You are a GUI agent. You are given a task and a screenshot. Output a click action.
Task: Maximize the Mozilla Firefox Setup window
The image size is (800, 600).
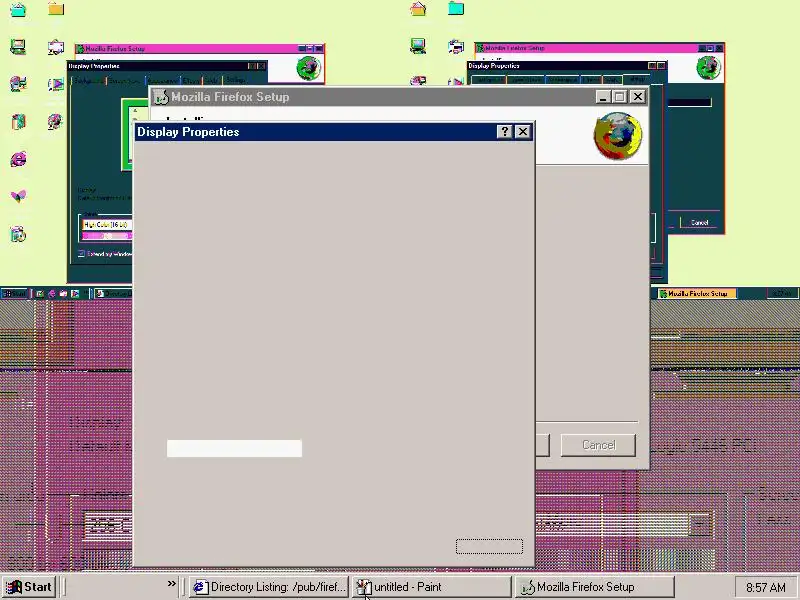click(x=620, y=96)
